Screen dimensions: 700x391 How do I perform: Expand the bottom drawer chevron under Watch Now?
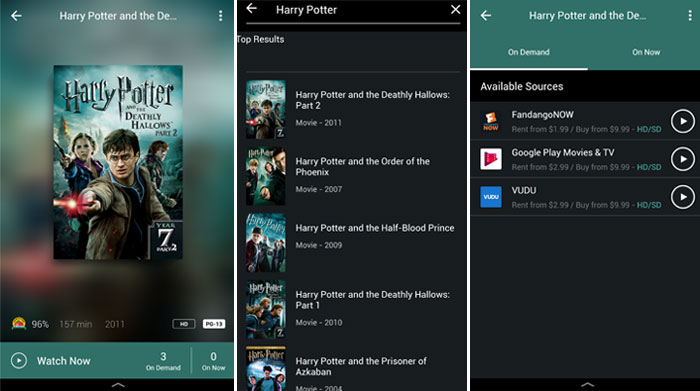click(x=118, y=384)
